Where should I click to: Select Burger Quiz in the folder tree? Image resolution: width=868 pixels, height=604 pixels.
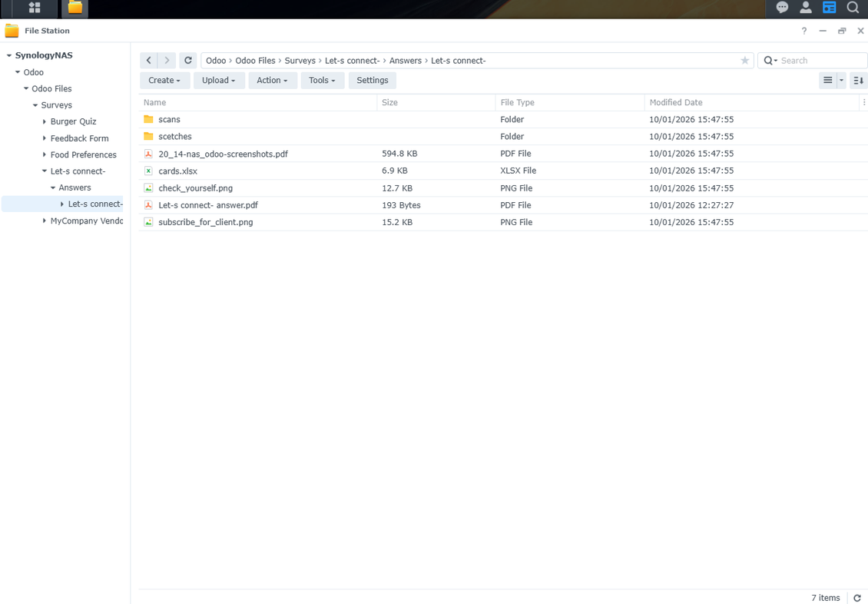[x=73, y=121]
